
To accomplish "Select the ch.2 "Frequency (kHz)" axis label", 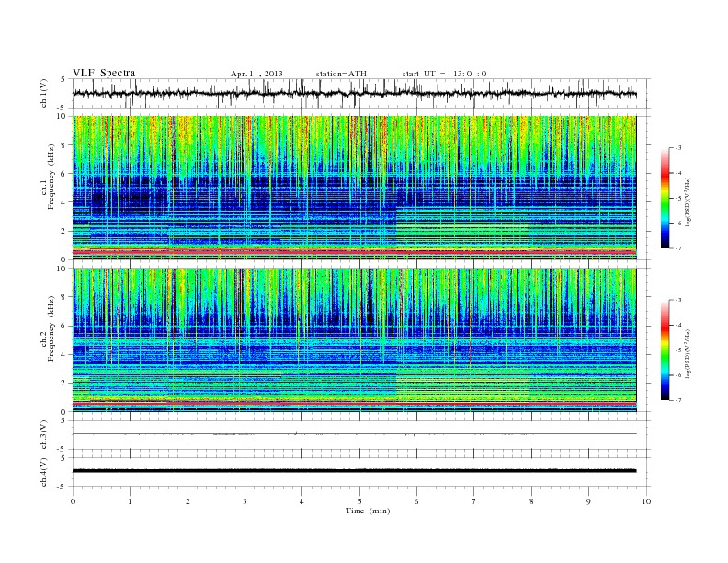I will (51, 329).
